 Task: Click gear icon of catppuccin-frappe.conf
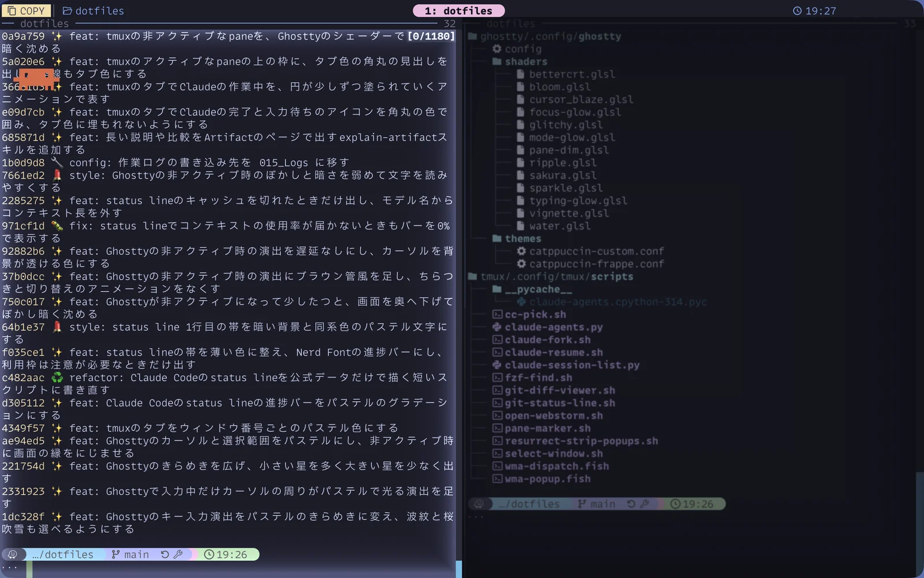[521, 264]
